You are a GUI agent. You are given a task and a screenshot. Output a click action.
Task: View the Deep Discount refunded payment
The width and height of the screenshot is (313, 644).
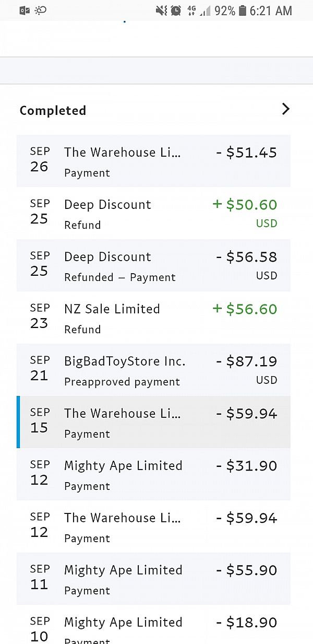point(153,265)
